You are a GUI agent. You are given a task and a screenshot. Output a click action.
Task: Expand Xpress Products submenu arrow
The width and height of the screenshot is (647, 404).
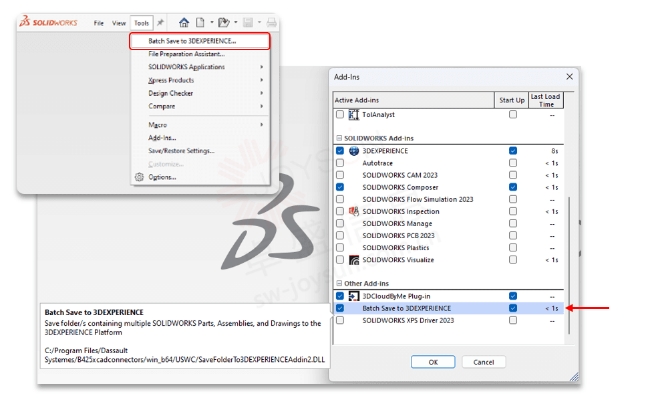[262, 80]
